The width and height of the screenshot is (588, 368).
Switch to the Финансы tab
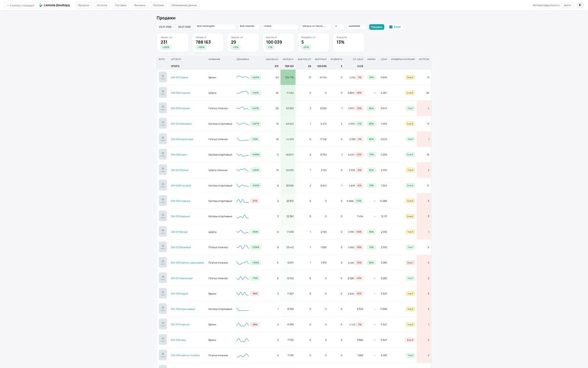pos(140,5)
